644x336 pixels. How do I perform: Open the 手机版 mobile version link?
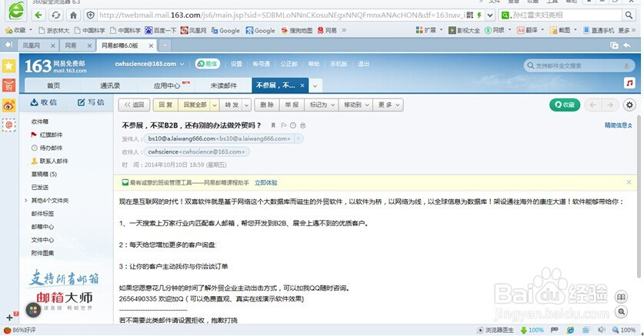click(x=339, y=64)
